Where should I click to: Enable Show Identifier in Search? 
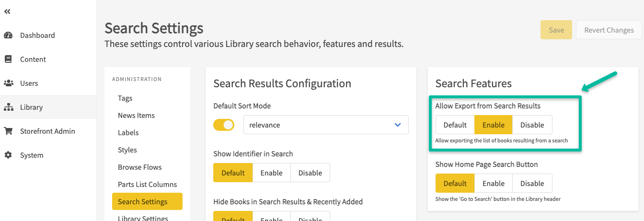[x=272, y=173]
